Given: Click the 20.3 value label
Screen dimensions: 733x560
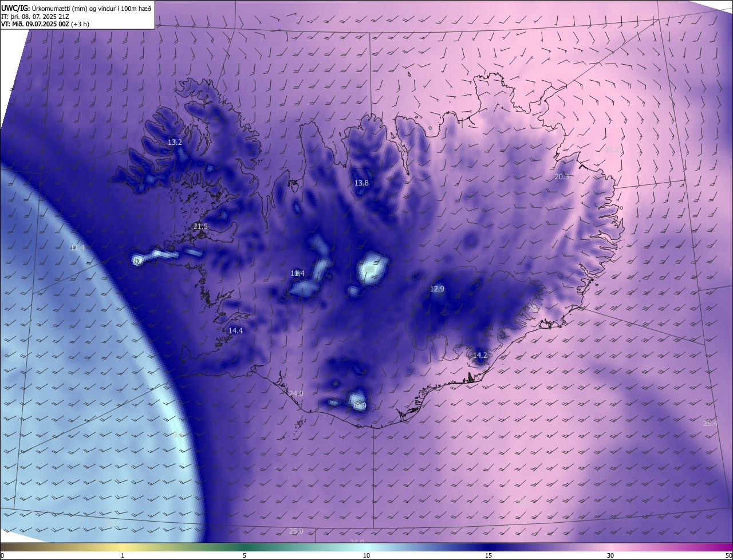Looking at the screenshot, I should pyautogui.click(x=562, y=177).
